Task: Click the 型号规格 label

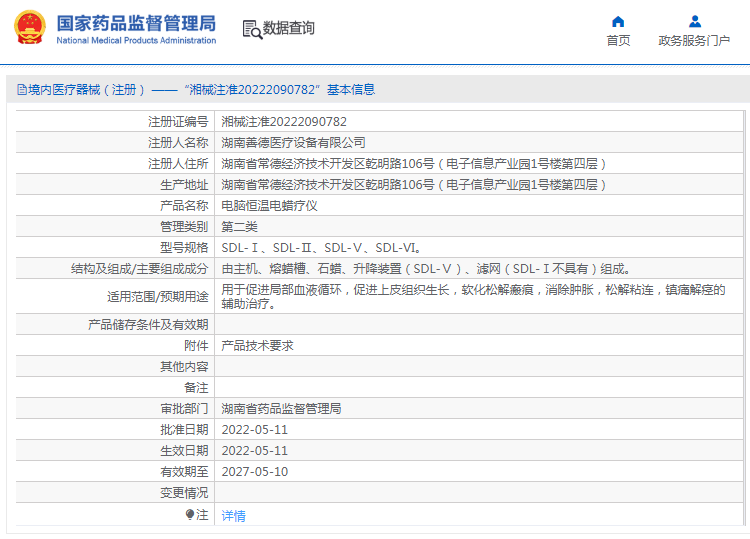Action: [x=184, y=248]
